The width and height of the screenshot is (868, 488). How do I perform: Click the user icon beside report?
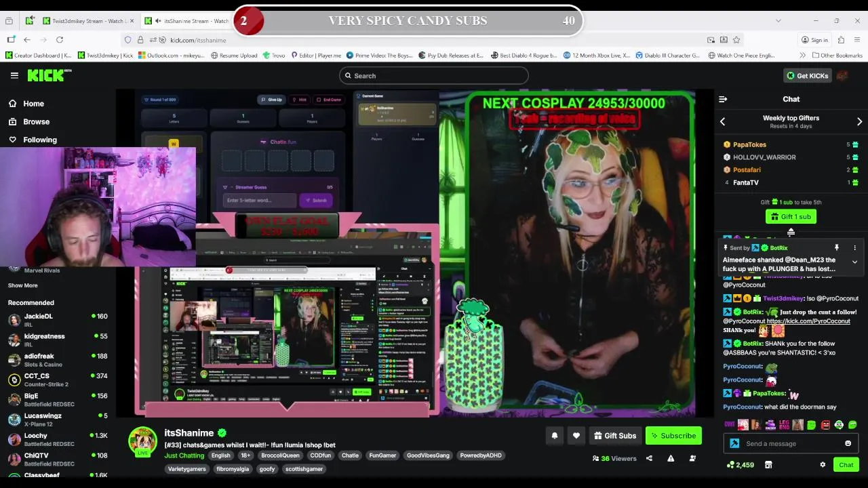coord(692,459)
